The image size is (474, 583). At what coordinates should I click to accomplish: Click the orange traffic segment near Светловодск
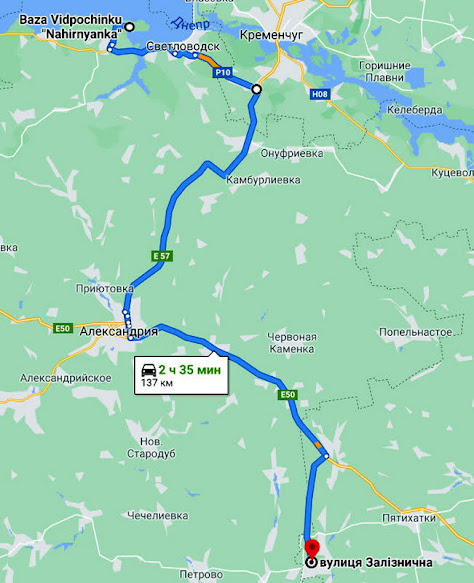coord(207,59)
